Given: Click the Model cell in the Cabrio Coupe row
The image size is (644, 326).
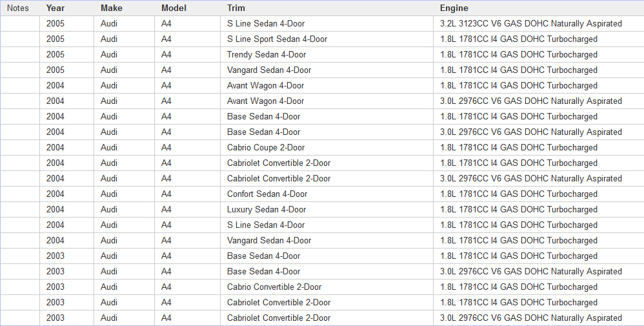Looking at the screenshot, I should [166, 148].
